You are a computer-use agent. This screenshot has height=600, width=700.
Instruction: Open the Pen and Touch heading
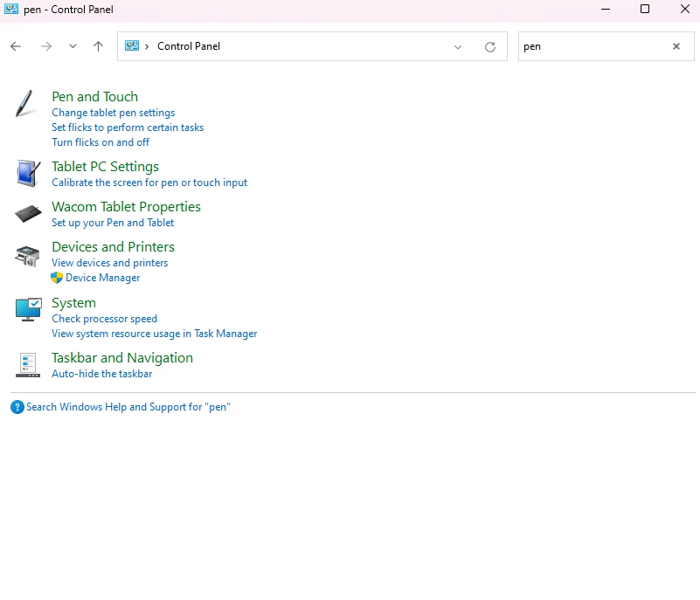click(x=94, y=96)
